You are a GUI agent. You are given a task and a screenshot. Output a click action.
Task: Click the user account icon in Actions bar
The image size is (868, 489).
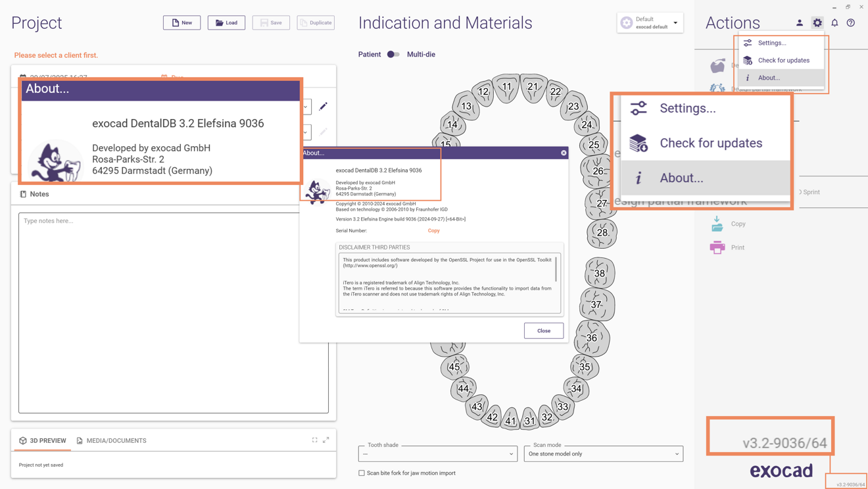pos(800,22)
